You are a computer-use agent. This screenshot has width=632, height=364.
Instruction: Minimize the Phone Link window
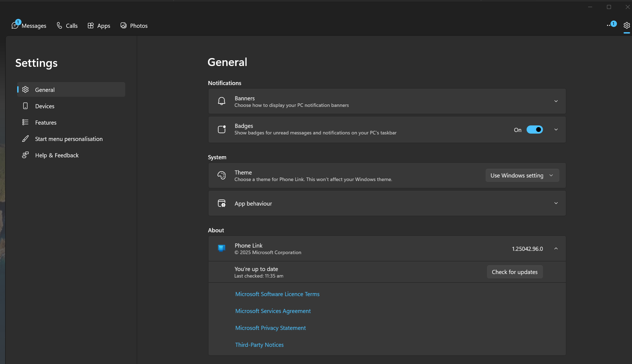590,7
